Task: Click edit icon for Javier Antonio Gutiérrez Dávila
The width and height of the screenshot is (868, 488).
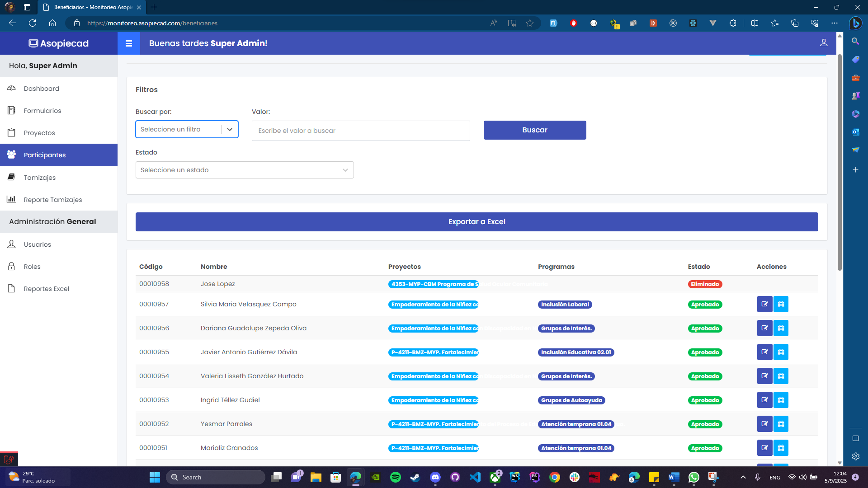Action: coord(764,352)
